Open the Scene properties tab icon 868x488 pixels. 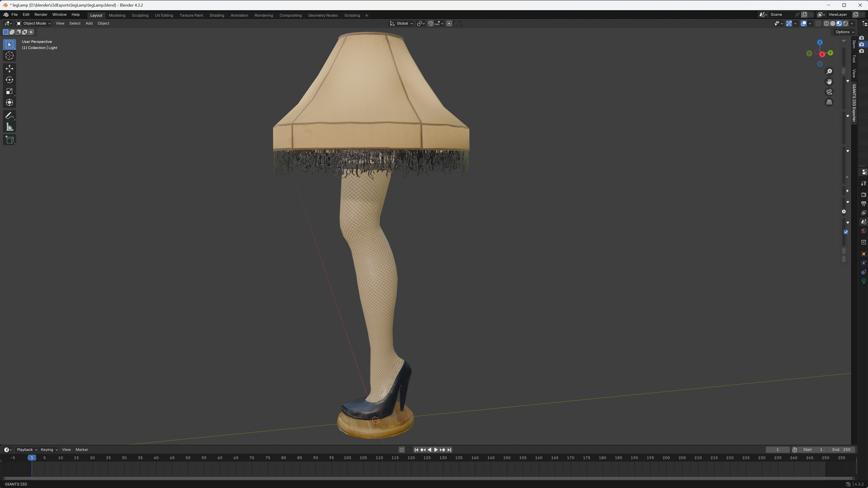863,221
